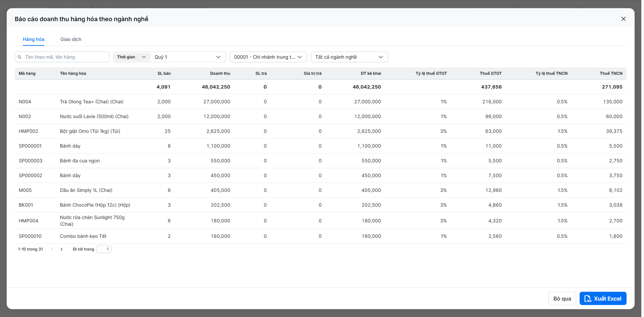Screen dimensions: 644x317
Task: Click the go-to-page number input
Action: click(104, 249)
